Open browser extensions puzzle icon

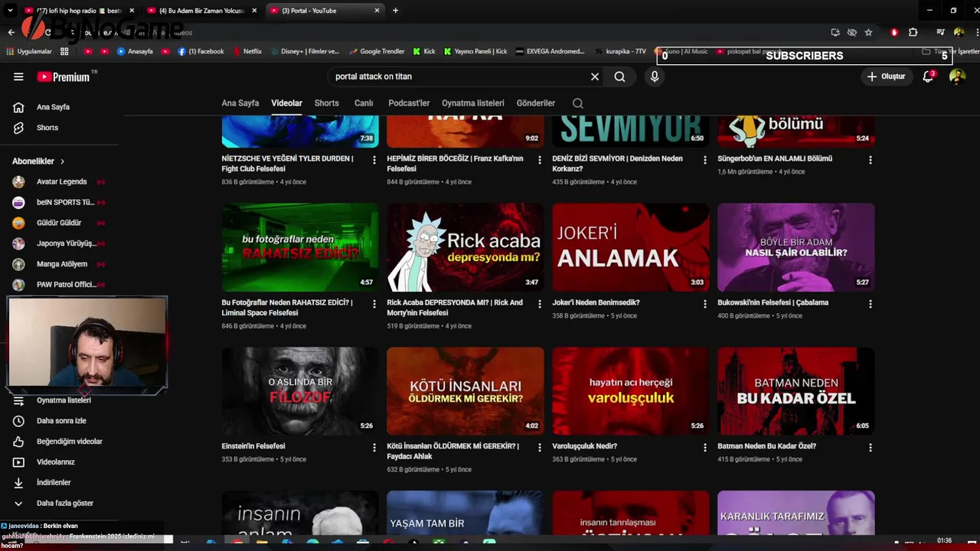tap(913, 32)
